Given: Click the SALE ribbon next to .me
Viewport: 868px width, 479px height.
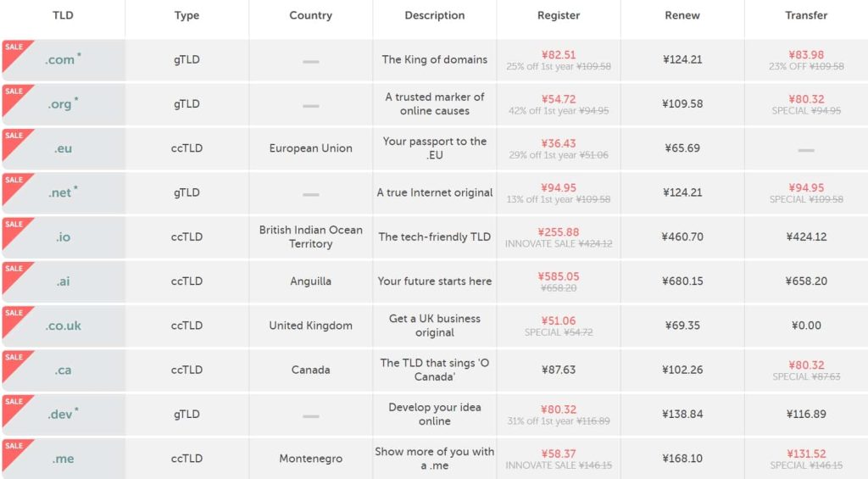Looking at the screenshot, I should pos(13,447).
